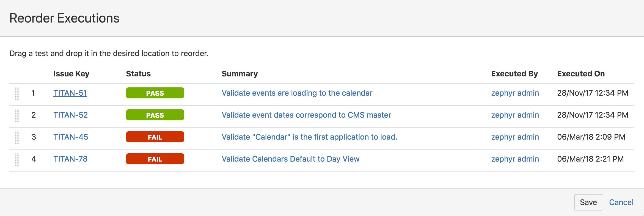Click zephyr admin in the TITAN-78 row
Image resolution: width=644 pixels, height=216 pixels.
[515, 159]
